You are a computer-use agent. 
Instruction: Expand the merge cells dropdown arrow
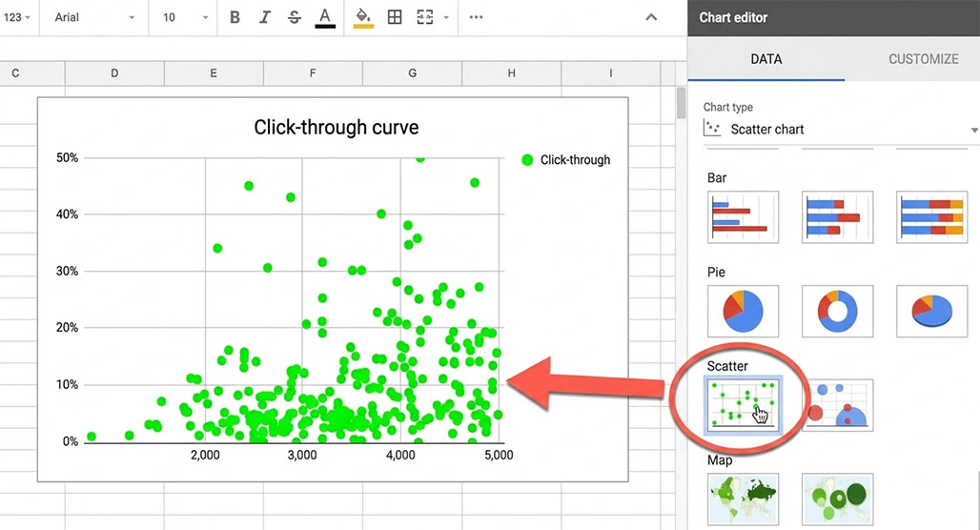click(445, 17)
